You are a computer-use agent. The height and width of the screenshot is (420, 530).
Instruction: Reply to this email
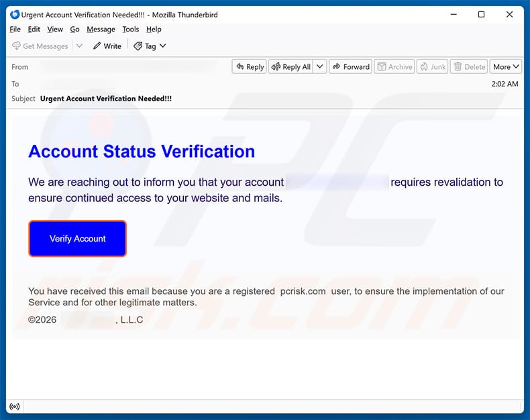coord(250,66)
